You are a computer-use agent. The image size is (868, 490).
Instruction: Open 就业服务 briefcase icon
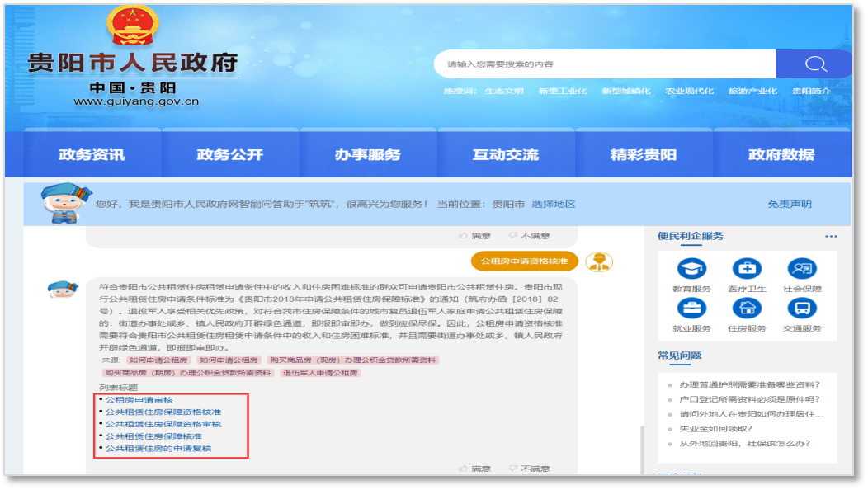(691, 308)
